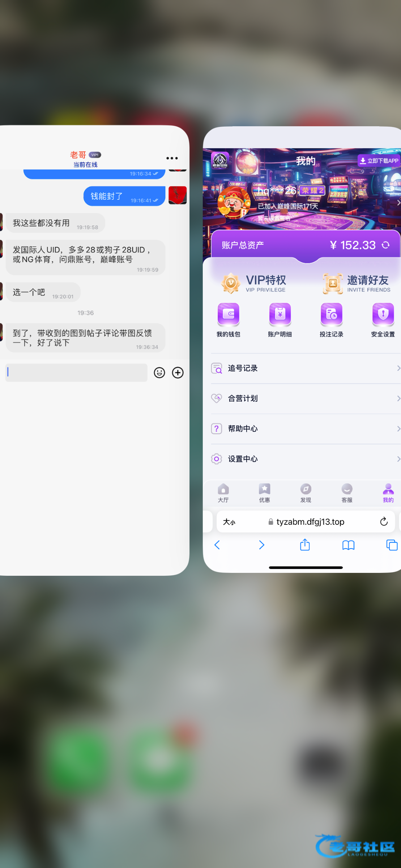
Task: Click the chat message input field
Action: tap(77, 373)
